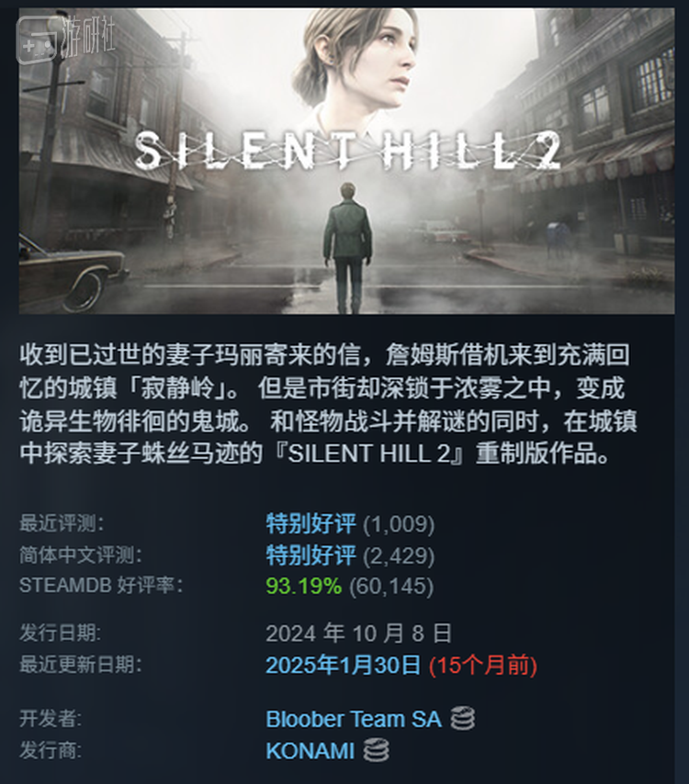Click the STEAMDB 好评率 label
689x784 pixels.
coord(100,586)
